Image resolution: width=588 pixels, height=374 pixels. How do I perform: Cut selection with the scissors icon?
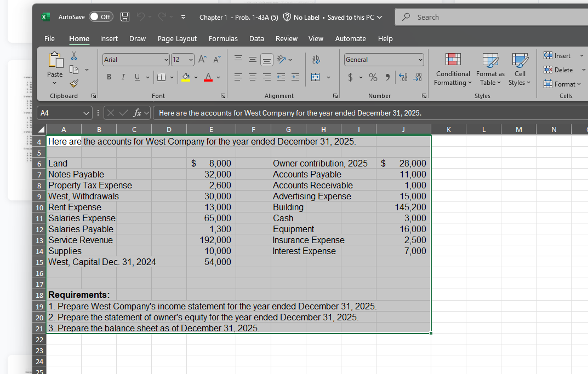75,56
